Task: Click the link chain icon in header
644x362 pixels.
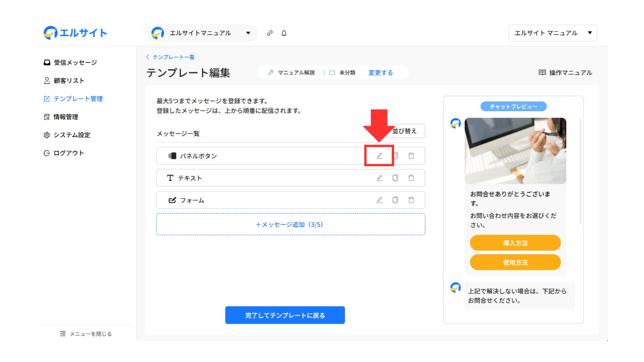Action: 270,33
